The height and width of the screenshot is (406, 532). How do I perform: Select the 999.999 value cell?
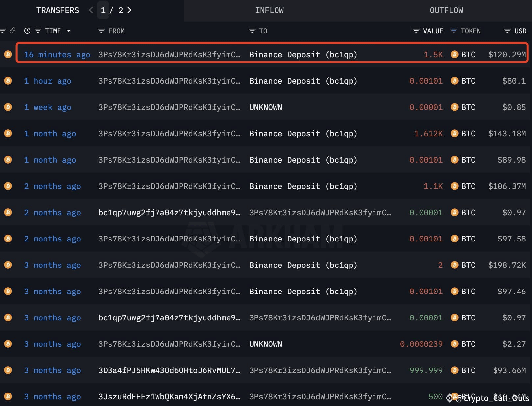pos(426,370)
